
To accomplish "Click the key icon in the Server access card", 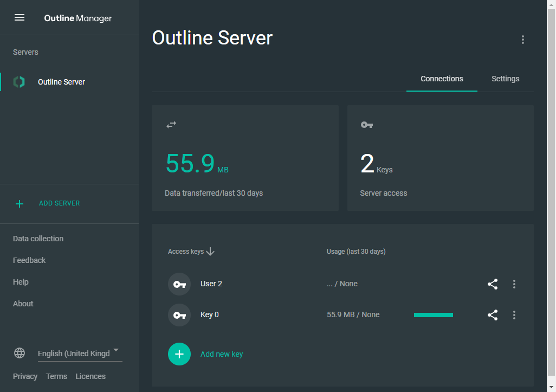I will tap(367, 125).
